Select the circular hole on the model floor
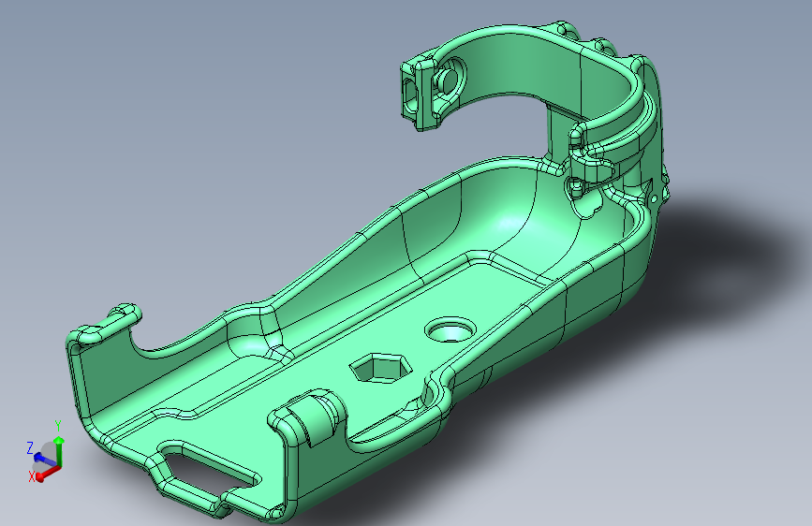812x526 pixels. coord(450,329)
